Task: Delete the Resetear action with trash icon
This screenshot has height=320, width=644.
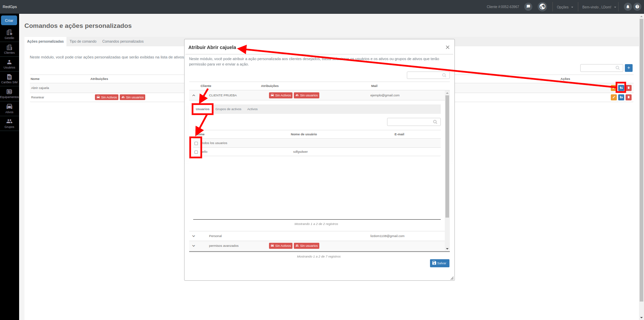Action: point(629,97)
